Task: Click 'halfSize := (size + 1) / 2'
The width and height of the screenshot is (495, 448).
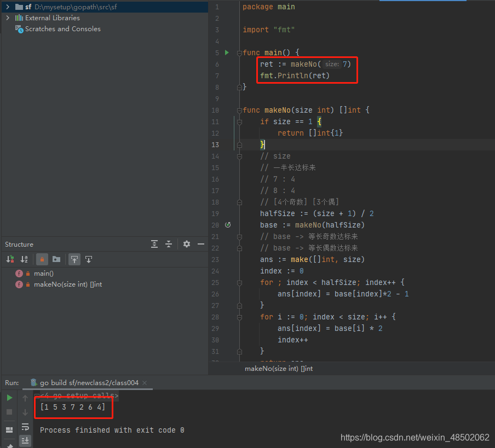Action: (x=316, y=213)
